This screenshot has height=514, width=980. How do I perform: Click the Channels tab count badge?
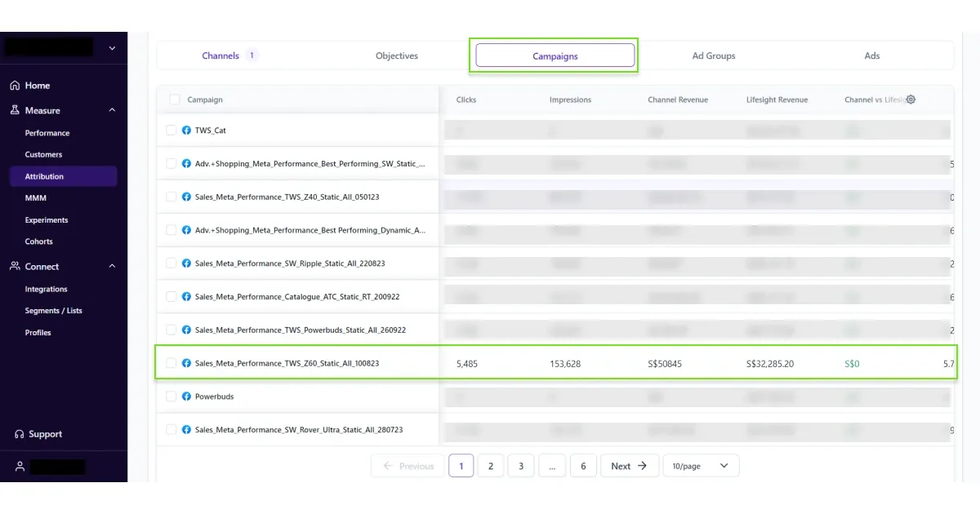coord(252,55)
